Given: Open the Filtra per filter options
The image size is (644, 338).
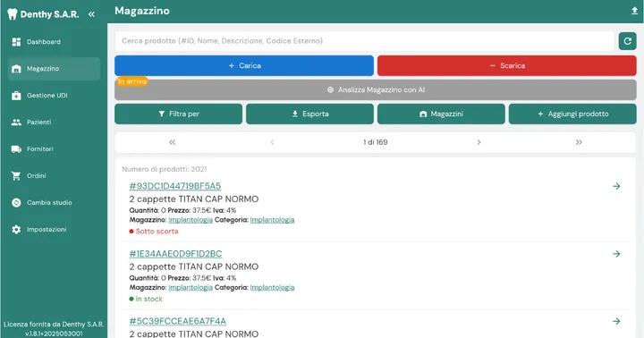Looking at the screenshot, I should tap(178, 114).
